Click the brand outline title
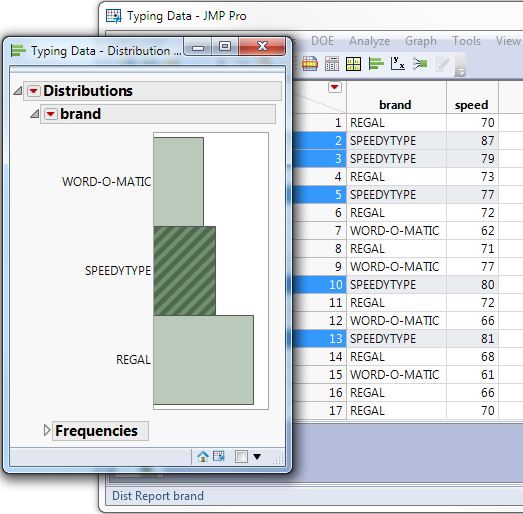Image resolution: width=523 pixels, height=514 pixels. [80, 114]
